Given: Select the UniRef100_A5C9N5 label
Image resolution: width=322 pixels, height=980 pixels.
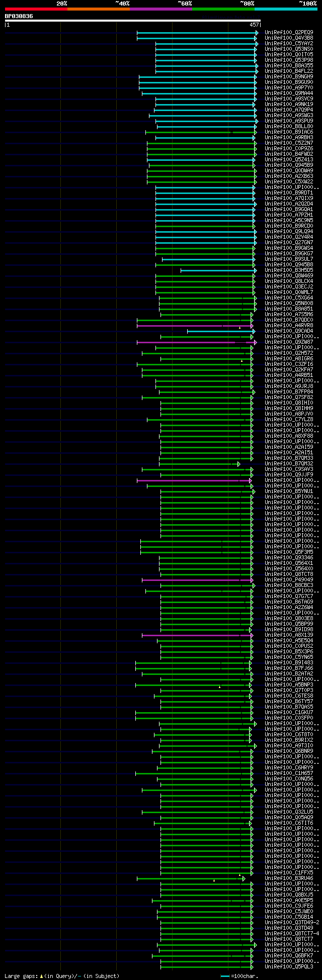Looking at the screenshot, I should point(289,220).
